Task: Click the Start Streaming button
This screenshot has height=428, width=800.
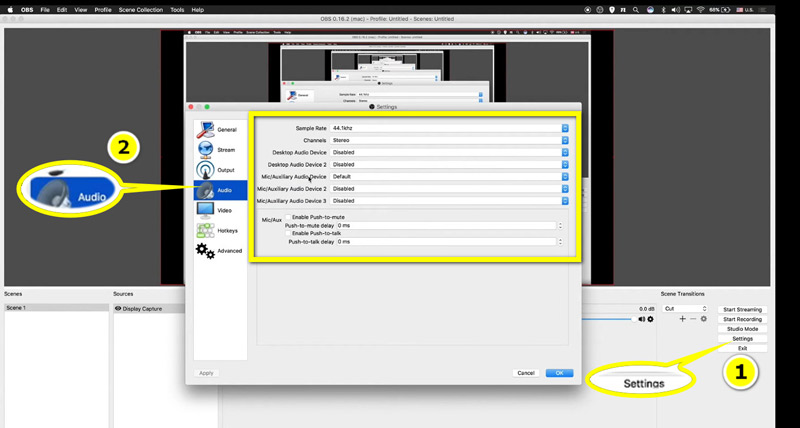Action: (x=742, y=310)
